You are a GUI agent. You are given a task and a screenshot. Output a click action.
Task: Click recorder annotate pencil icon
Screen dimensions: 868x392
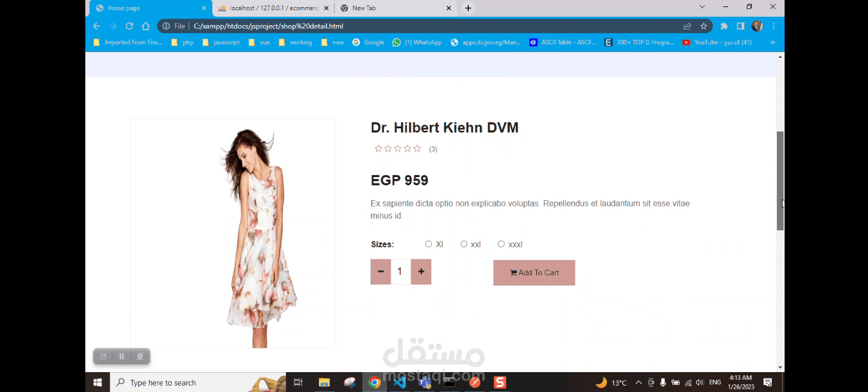tap(103, 356)
